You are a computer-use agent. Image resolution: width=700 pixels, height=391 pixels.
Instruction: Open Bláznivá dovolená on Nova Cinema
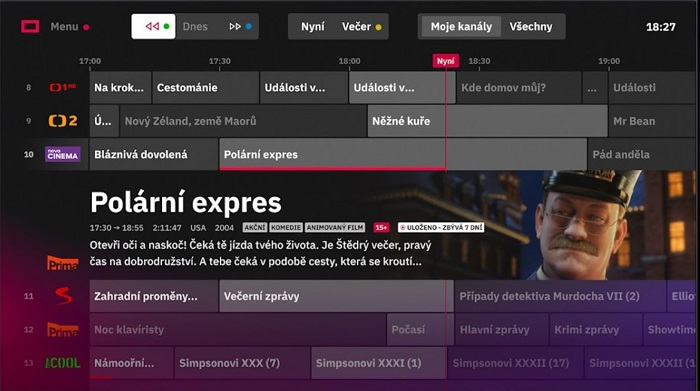pos(154,154)
